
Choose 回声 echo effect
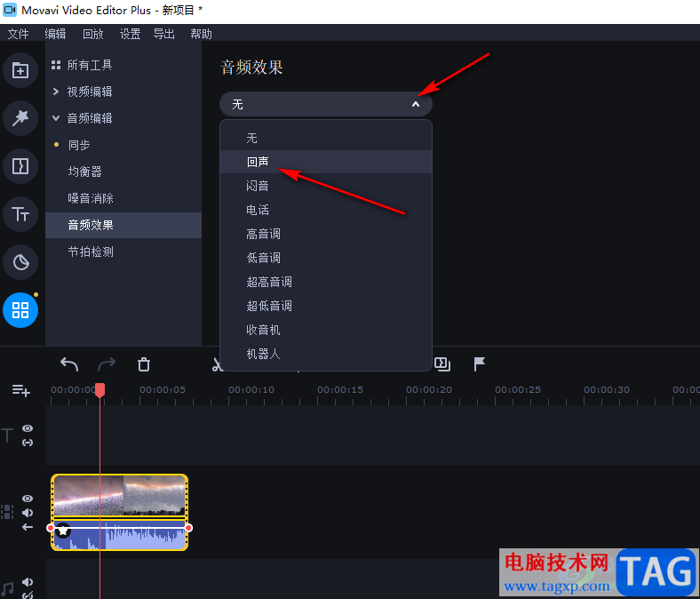click(x=326, y=162)
